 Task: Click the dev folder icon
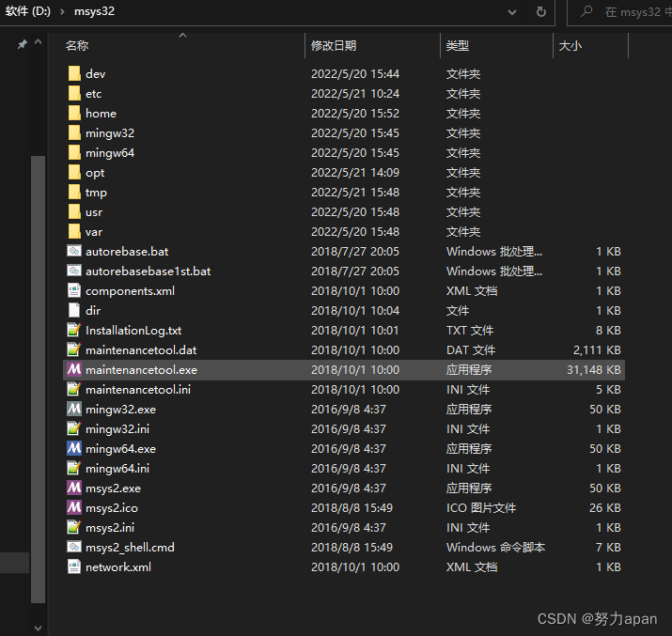coord(74,73)
